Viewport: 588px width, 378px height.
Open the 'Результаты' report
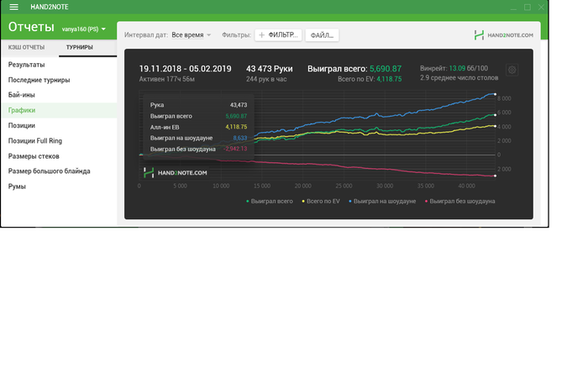[x=27, y=65]
